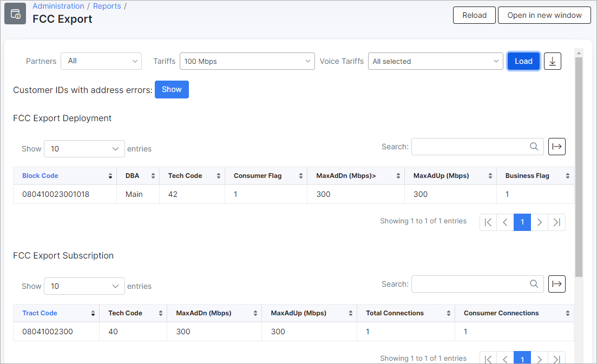The width and height of the screenshot is (597, 364).
Task: Click the Deployment table export arrow icon
Action: point(556,147)
